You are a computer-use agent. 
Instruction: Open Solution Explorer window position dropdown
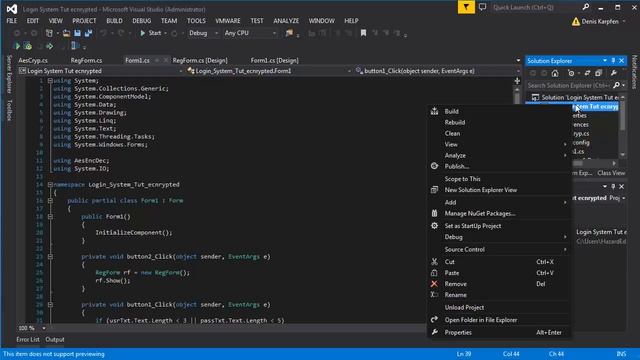(x=605, y=61)
